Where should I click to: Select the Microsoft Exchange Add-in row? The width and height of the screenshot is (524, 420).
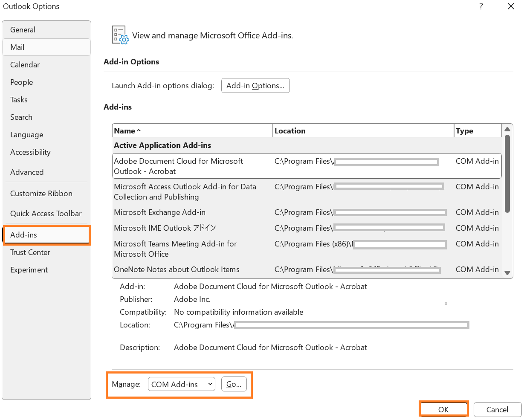307,212
